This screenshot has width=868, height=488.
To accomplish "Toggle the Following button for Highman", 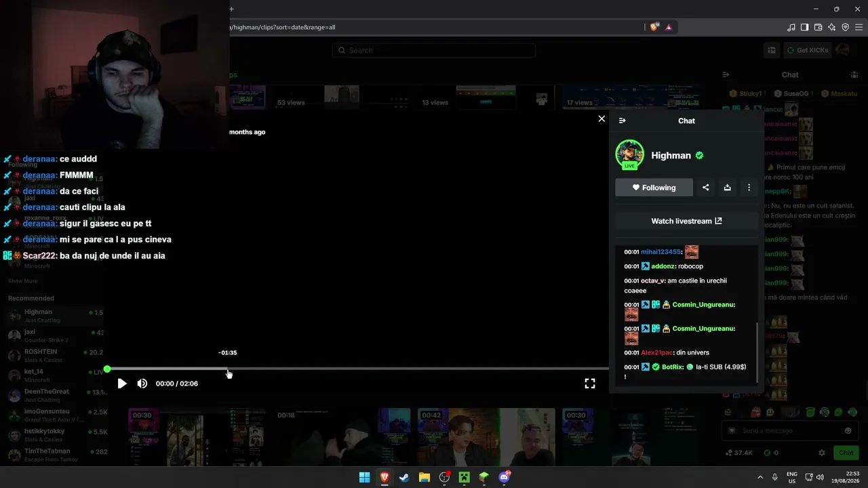I will click(654, 188).
